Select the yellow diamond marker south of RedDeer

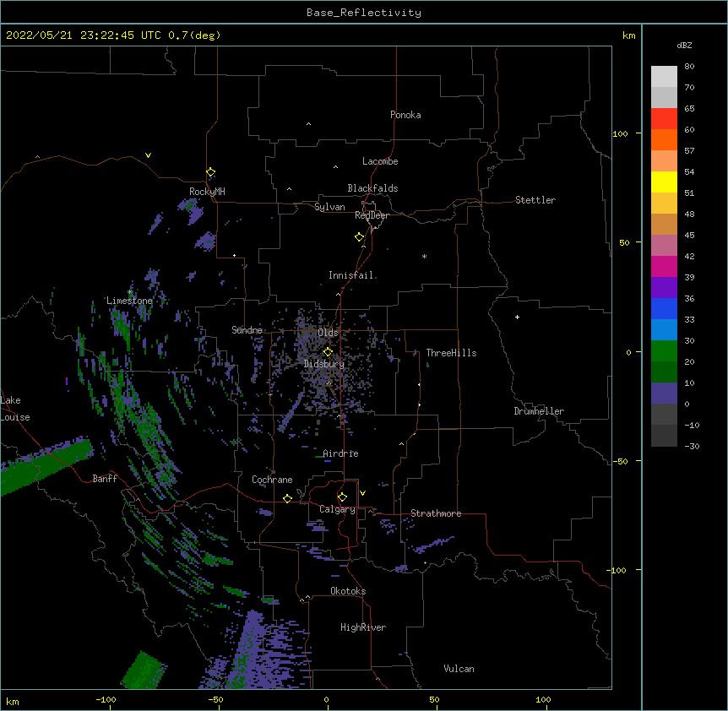tap(360, 237)
